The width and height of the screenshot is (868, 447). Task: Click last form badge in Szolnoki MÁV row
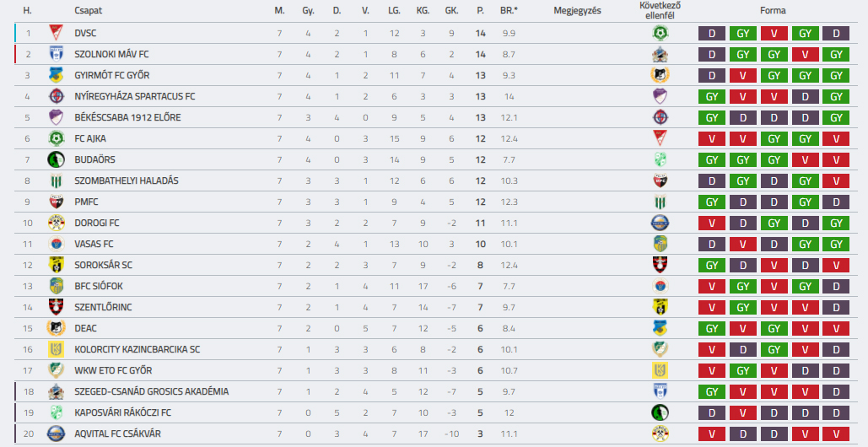pos(836,54)
